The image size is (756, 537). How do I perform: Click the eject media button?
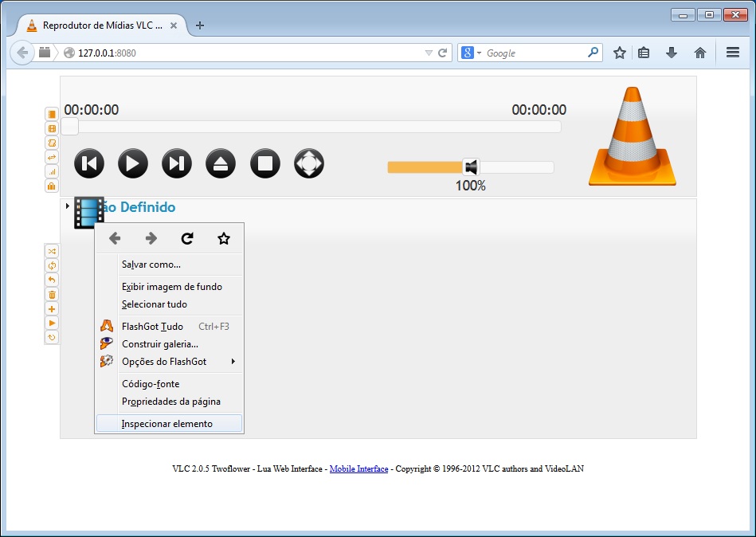(221, 163)
